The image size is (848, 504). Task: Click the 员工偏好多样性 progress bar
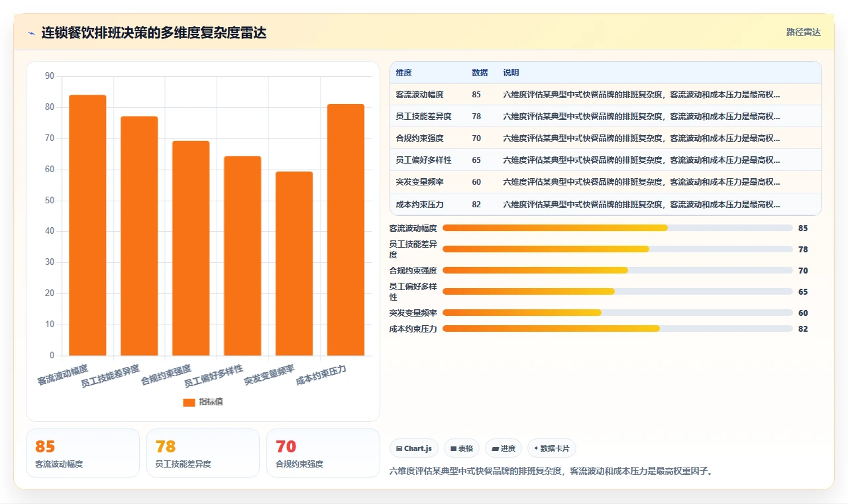[617, 291]
